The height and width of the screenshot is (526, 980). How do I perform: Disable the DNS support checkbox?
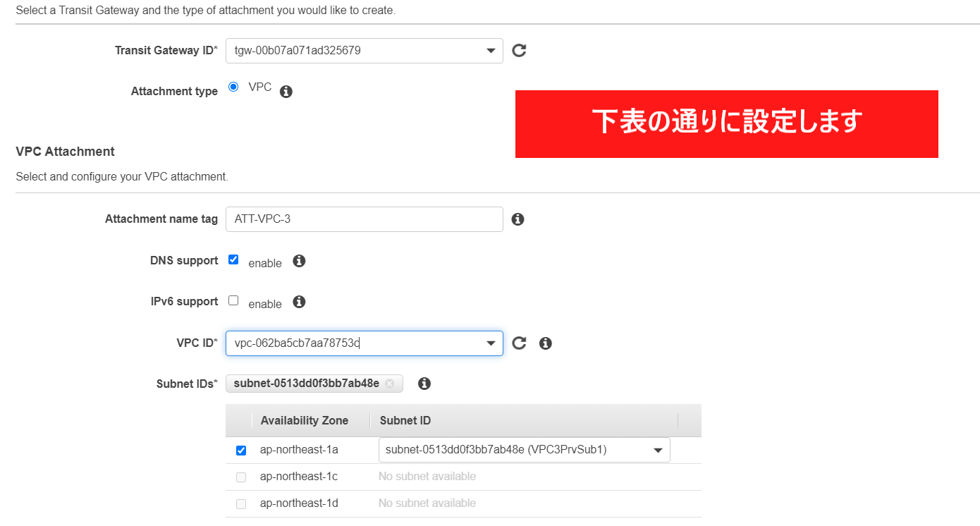(x=233, y=259)
